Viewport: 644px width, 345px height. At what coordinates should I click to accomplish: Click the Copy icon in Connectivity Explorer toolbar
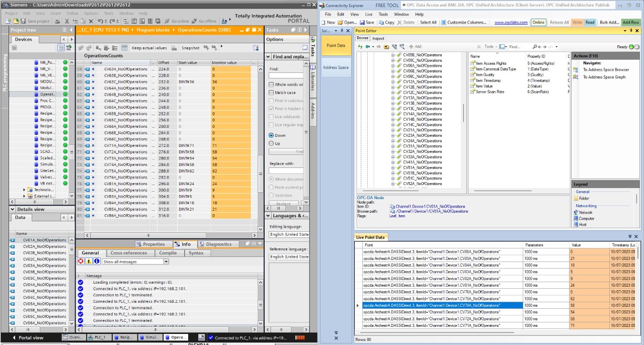pyautogui.click(x=381, y=23)
